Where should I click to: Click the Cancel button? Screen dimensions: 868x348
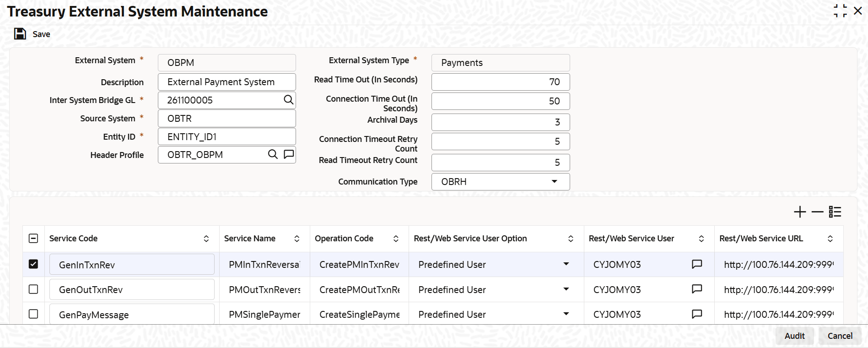(x=840, y=336)
